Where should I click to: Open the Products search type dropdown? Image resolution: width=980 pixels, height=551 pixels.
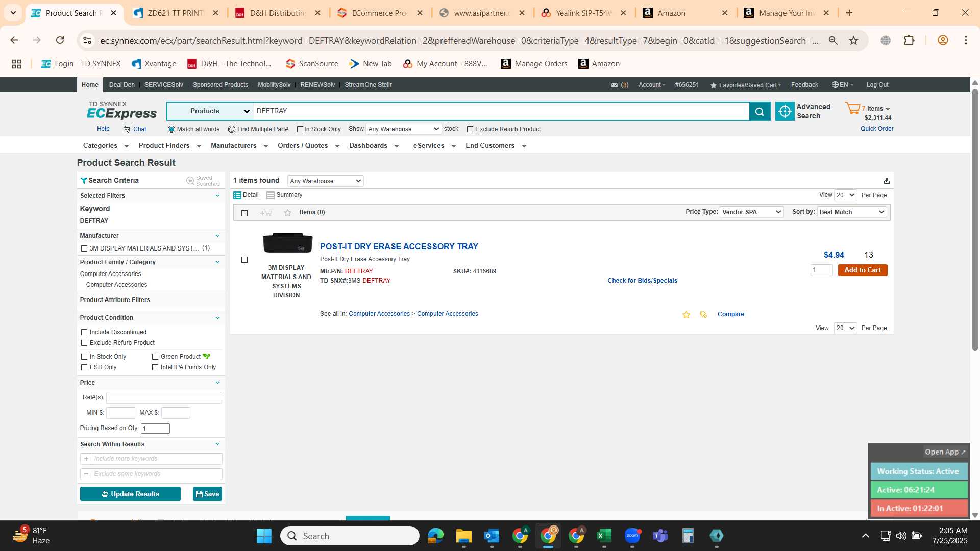(210, 111)
